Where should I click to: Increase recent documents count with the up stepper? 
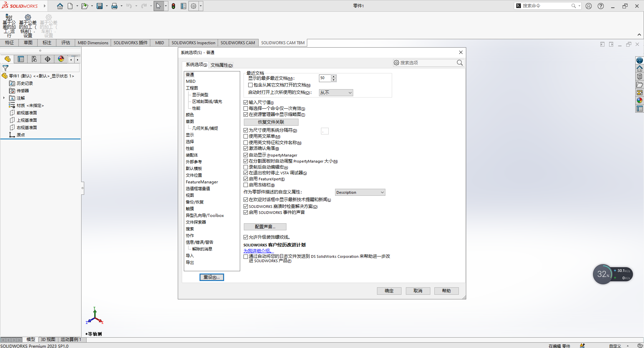pyautogui.click(x=333, y=76)
